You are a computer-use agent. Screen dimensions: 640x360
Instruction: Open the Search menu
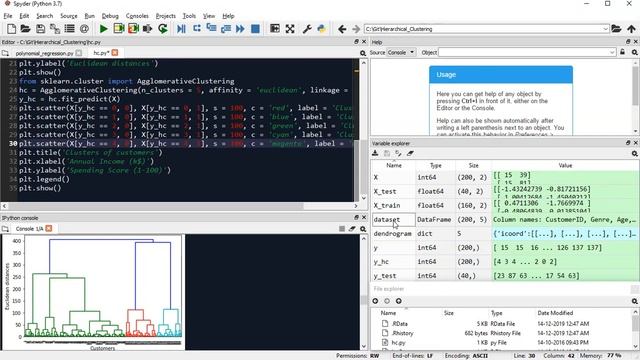point(44,16)
